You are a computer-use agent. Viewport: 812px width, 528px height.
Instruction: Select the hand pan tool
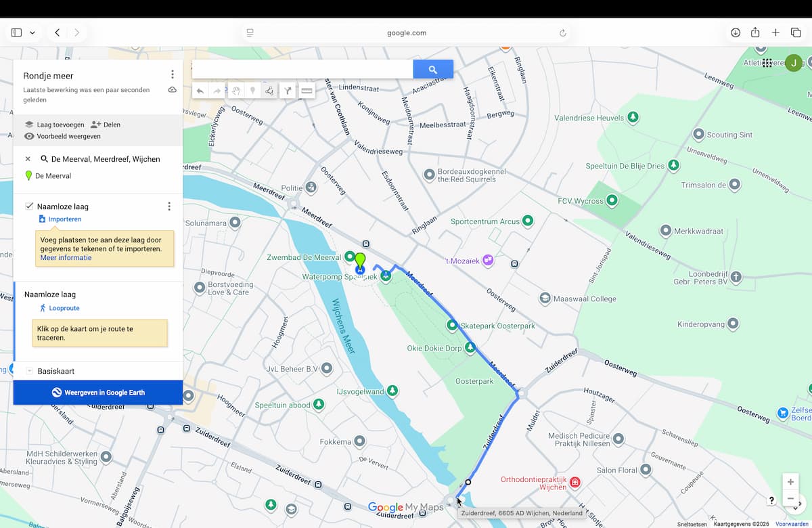(236, 91)
